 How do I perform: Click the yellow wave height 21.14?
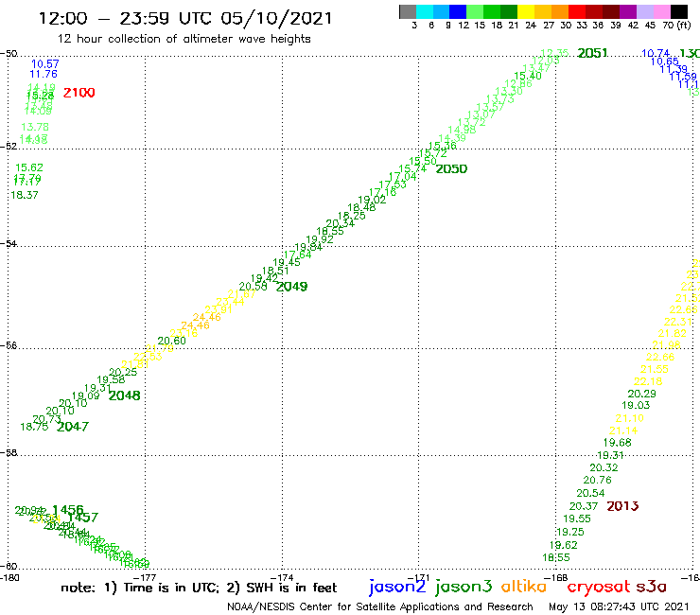click(x=623, y=431)
